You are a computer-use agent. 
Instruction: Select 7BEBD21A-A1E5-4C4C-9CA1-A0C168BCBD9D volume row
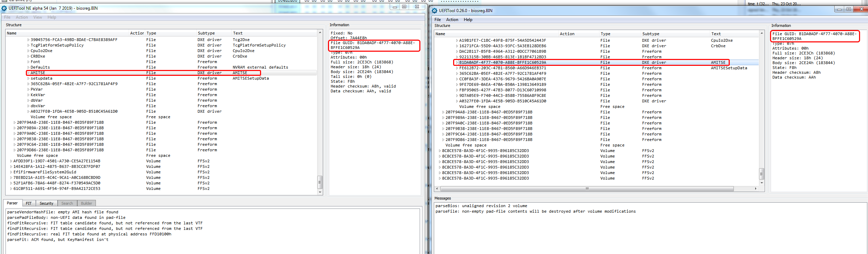coord(161,177)
